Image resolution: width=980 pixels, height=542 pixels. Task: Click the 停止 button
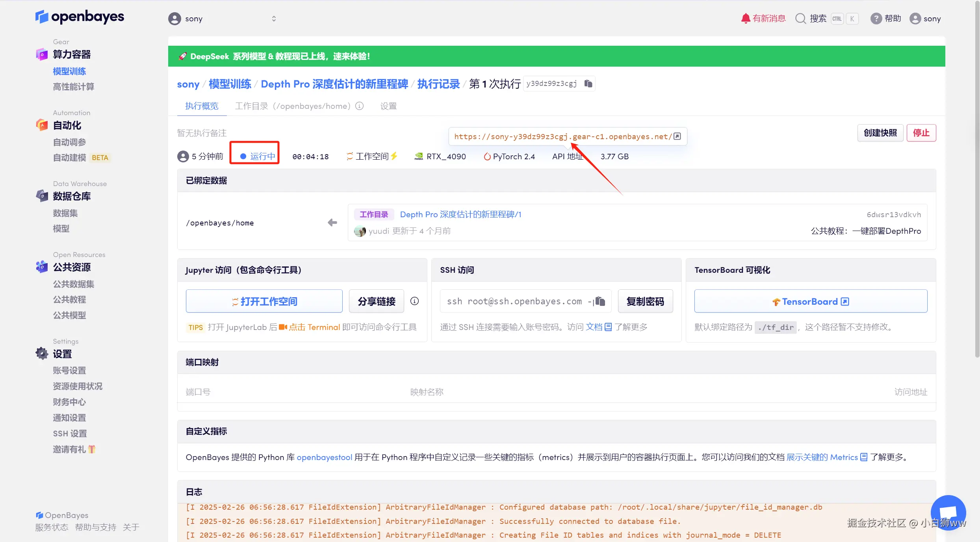pos(921,133)
